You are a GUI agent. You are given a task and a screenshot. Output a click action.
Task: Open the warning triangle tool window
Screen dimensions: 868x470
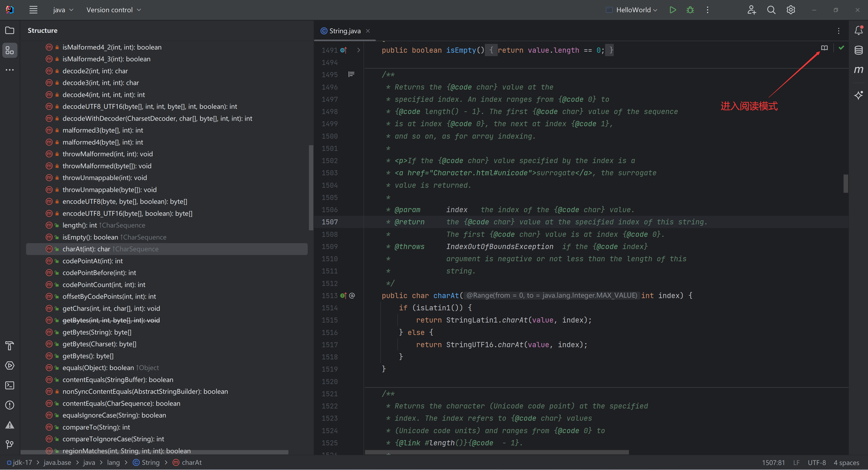click(x=10, y=425)
